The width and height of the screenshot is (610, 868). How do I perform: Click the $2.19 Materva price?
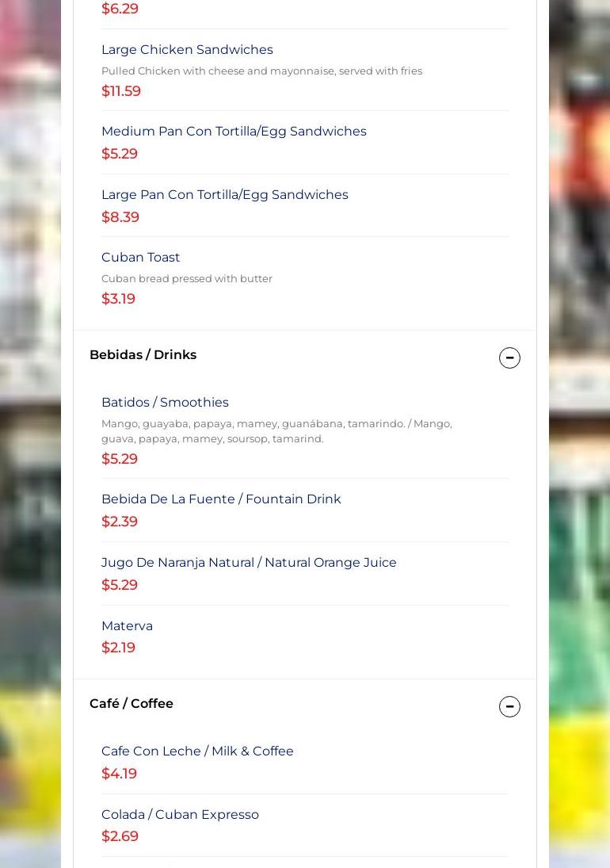[x=118, y=648]
